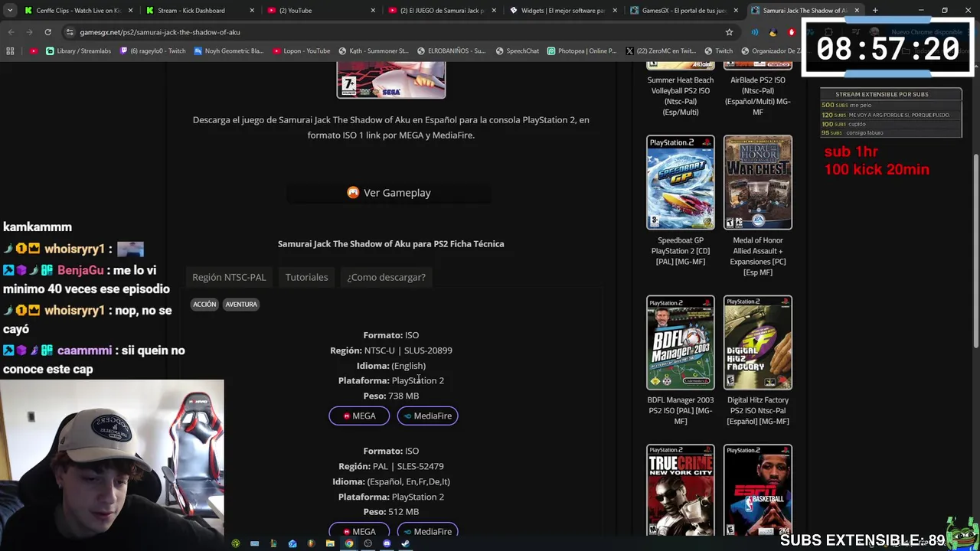Open BDFL Manager 2003 PS2 ISO text link
The width and height of the screenshot is (980, 551).
click(681, 410)
